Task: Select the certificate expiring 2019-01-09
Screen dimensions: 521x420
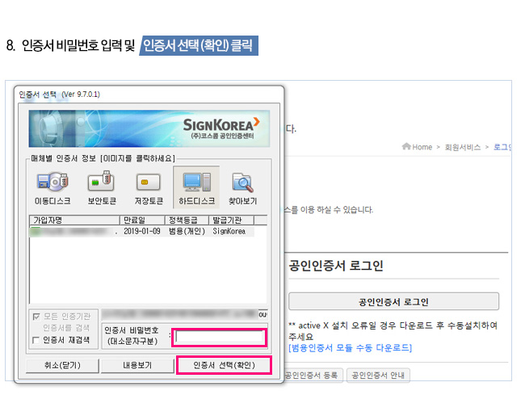Action: tap(141, 231)
